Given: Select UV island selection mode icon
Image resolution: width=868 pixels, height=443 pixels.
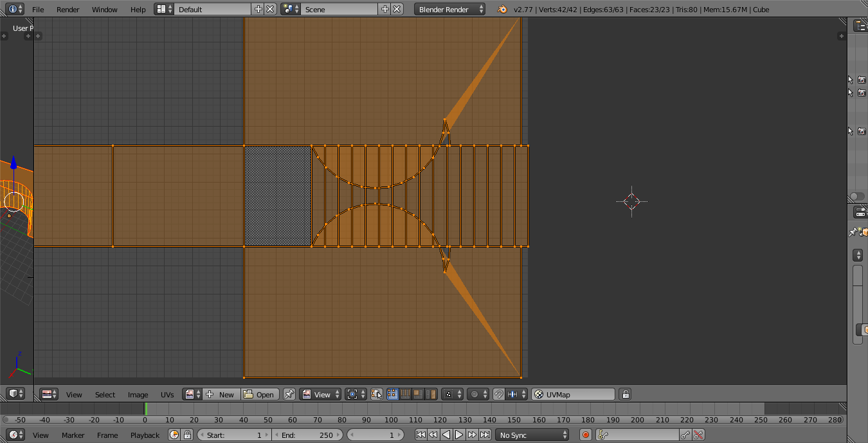Looking at the screenshot, I should 431,395.
